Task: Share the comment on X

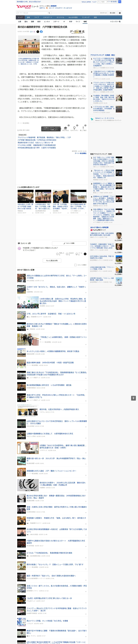Action: 85,254
